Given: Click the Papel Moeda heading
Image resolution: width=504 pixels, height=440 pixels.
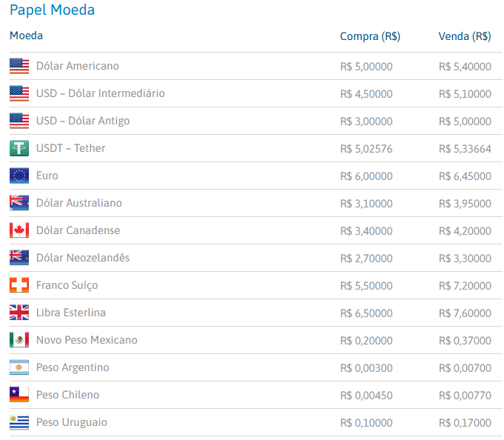Looking at the screenshot, I should [52, 10].
